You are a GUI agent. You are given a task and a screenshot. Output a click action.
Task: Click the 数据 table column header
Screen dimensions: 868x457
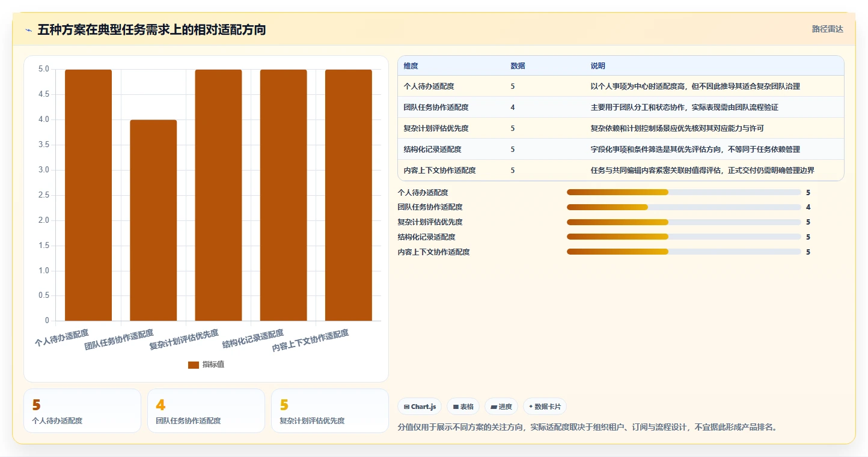(518, 65)
